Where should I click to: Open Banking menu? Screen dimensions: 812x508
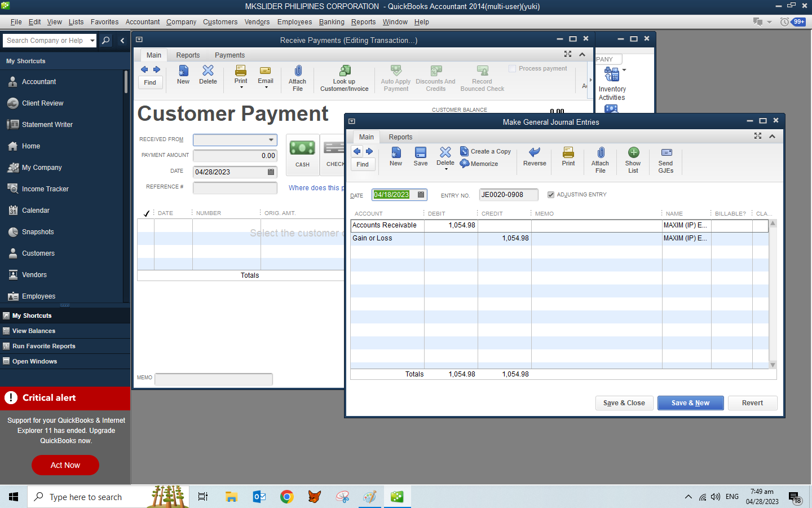pyautogui.click(x=332, y=22)
